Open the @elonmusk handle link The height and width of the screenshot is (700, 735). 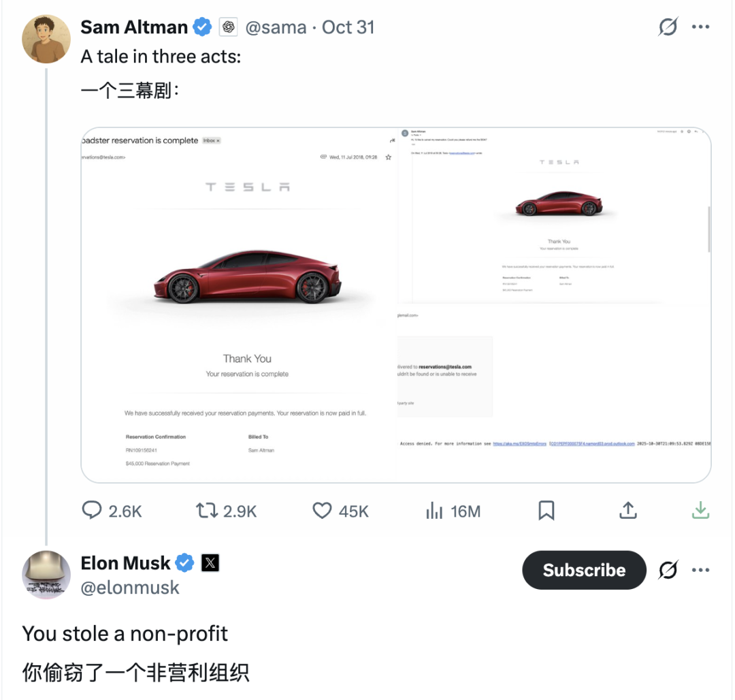coord(130,588)
